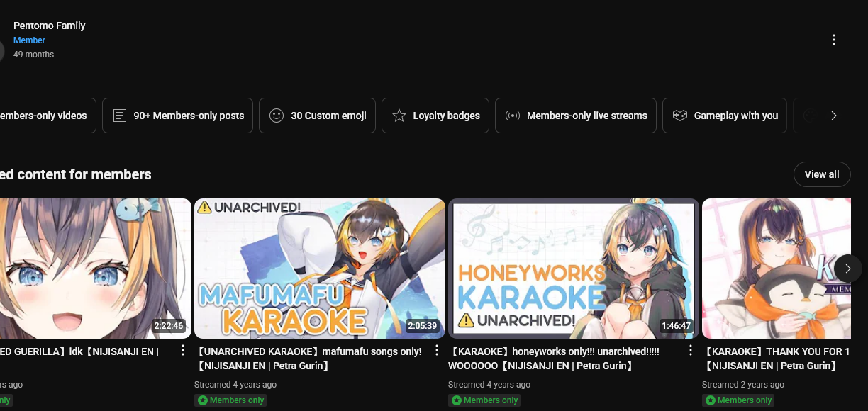Open the membership options three-dot menu
Image resolution: width=868 pixels, height=411 pixels.
click(834, 40)
